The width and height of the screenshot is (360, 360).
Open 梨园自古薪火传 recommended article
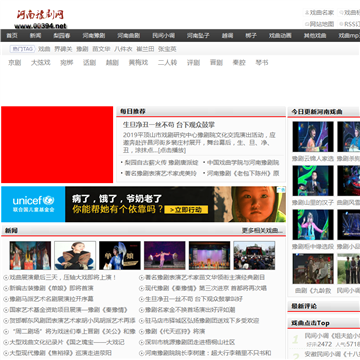160,163
